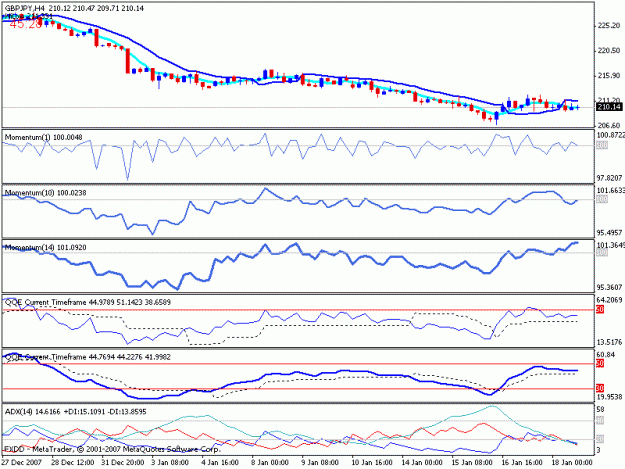Viewport: 625px width, 469px height.
Task: Click the 4 Jan 16:00 time label
Action: tap(220, 463)
